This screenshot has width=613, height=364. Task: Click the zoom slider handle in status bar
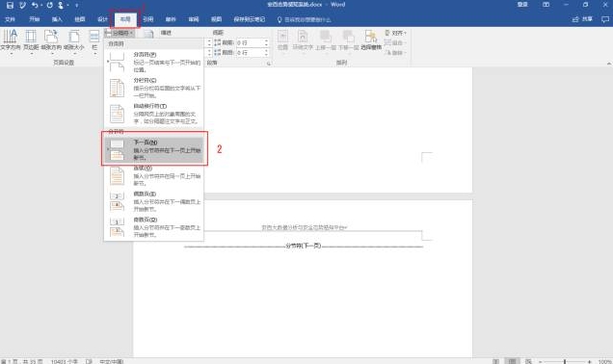[565, 362]
